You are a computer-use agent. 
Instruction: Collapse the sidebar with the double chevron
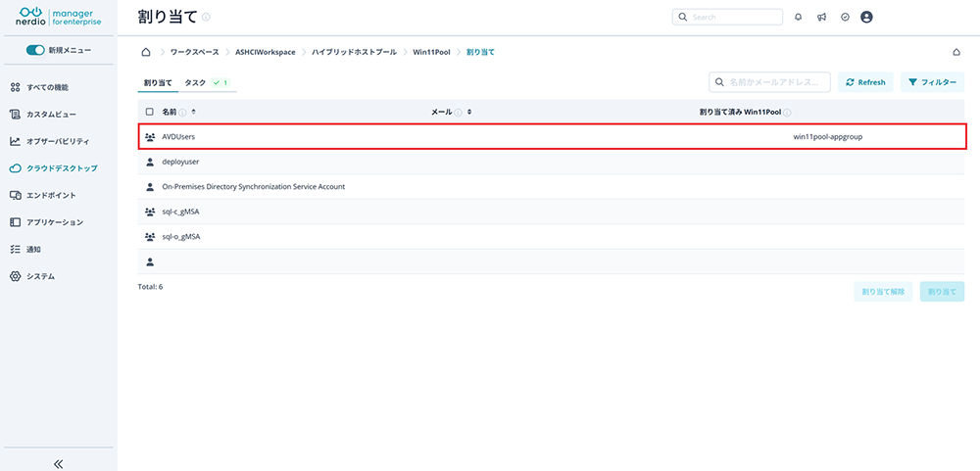click(59, 463)
